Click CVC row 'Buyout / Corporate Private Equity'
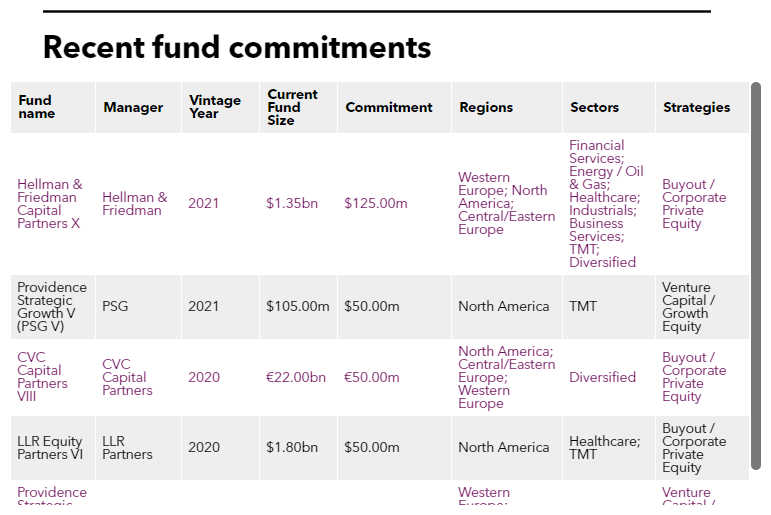 pyautogui.click(x=694, y=377)
